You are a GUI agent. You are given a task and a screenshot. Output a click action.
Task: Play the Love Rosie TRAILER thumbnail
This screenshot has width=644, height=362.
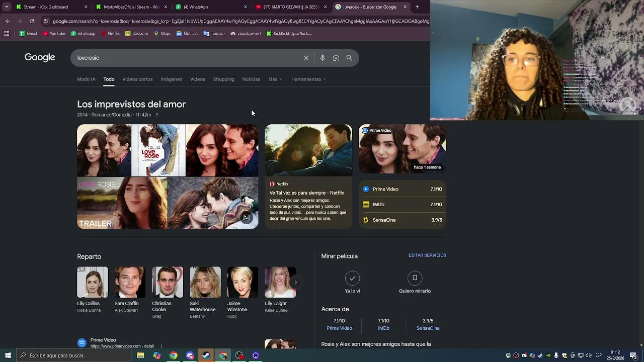click(x=122, y=203)
